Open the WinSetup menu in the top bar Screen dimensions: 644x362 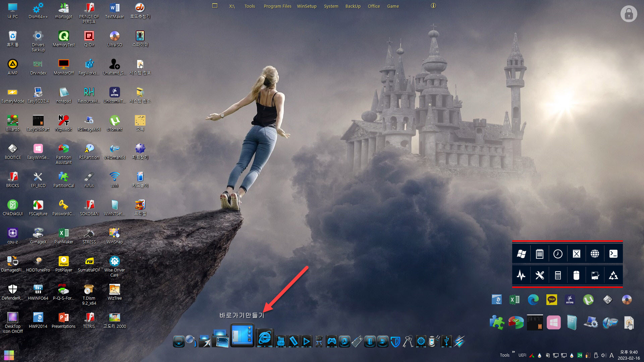(x=307, y=6)
